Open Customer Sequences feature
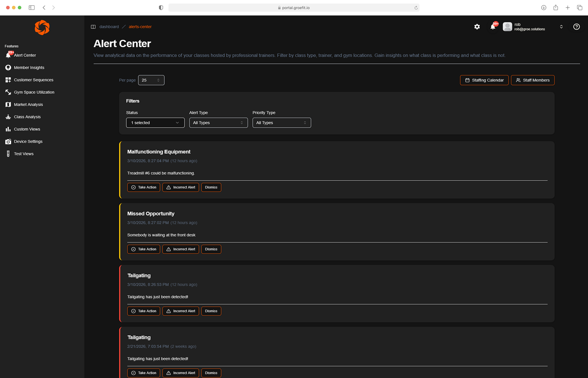This screenshot has width=588, height=378. (x=34, y=80)
